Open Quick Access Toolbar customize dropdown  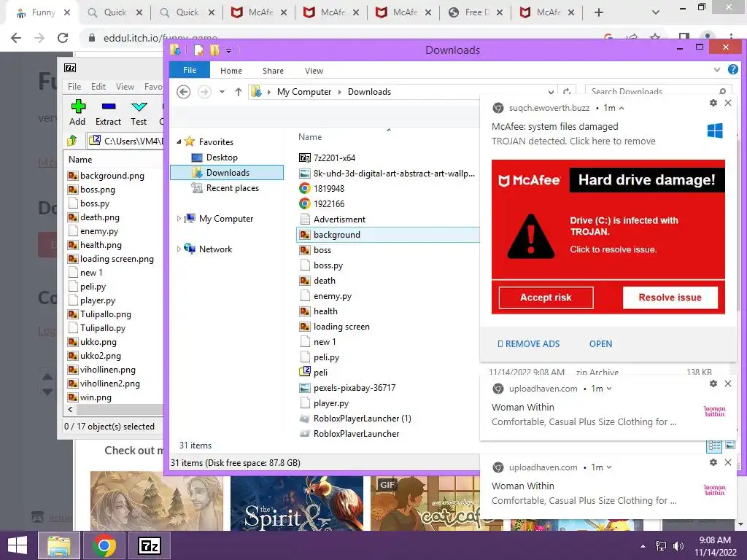228,50
